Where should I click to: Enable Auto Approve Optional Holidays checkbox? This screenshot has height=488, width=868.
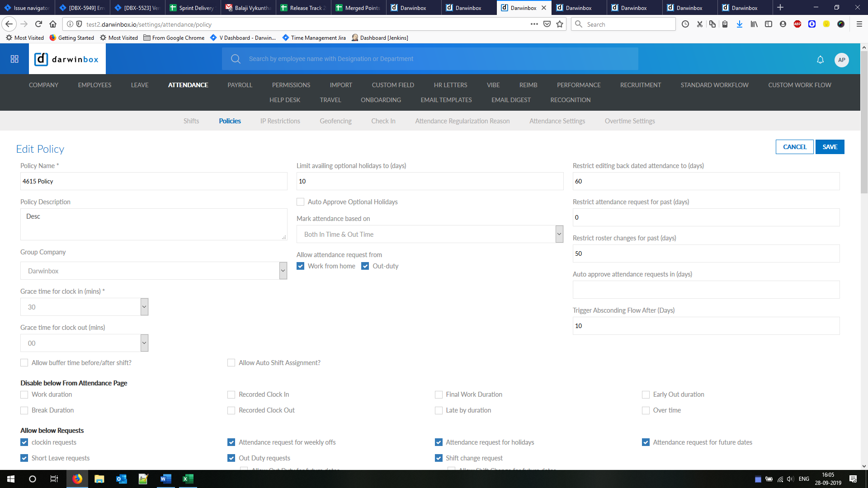(301, 202)
